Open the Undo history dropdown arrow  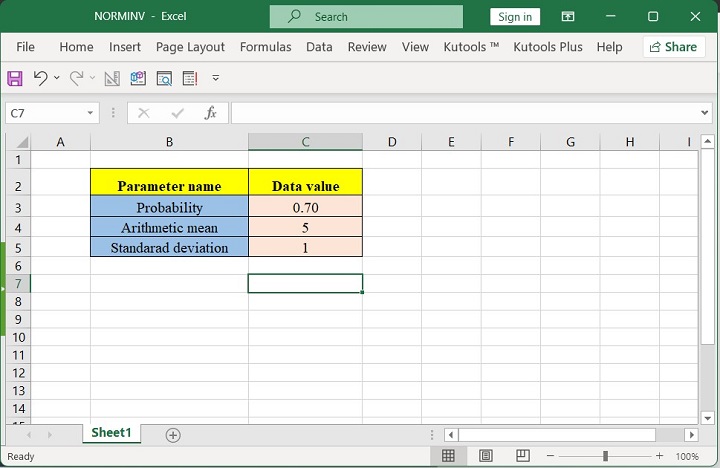(57, 78)
